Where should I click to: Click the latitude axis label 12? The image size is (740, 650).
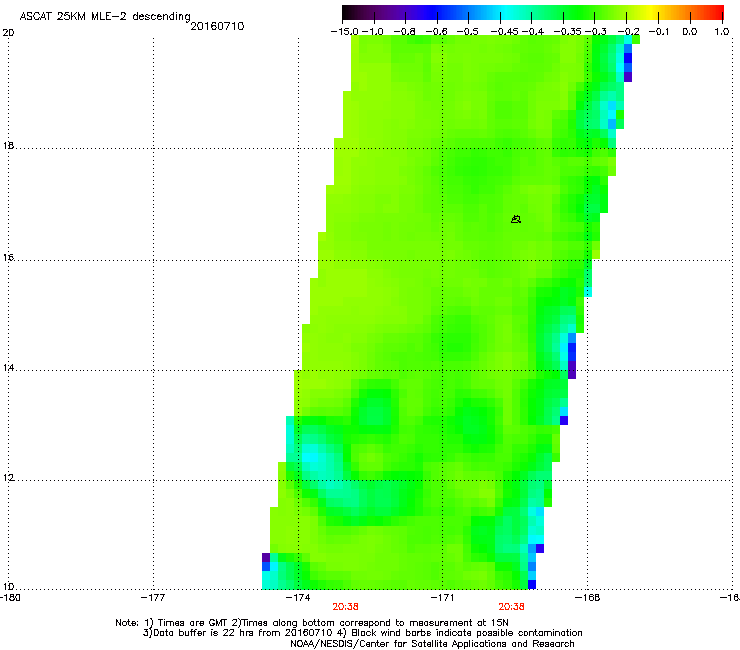click(8, 478)
